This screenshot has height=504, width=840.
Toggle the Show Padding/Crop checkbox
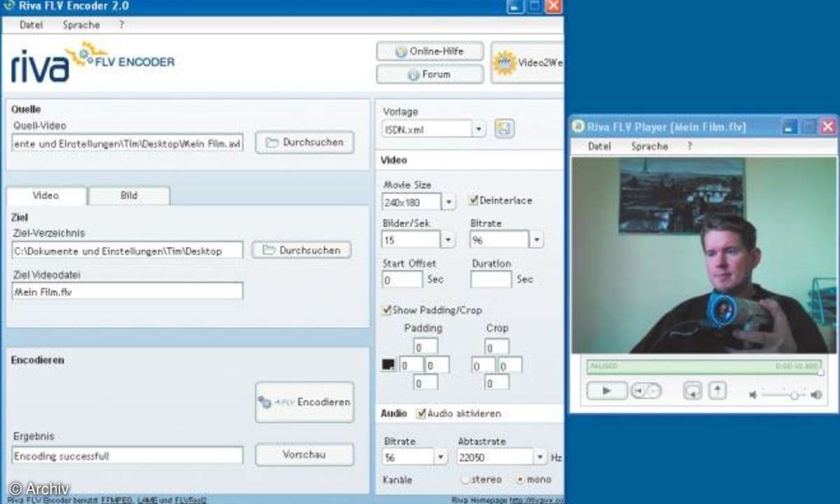click(386, 309)
